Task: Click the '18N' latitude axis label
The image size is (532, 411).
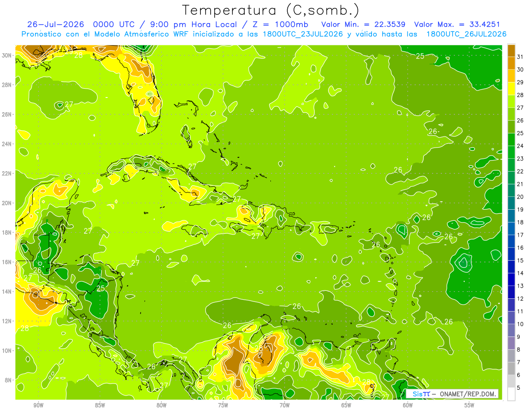Action: pos(7,232)
